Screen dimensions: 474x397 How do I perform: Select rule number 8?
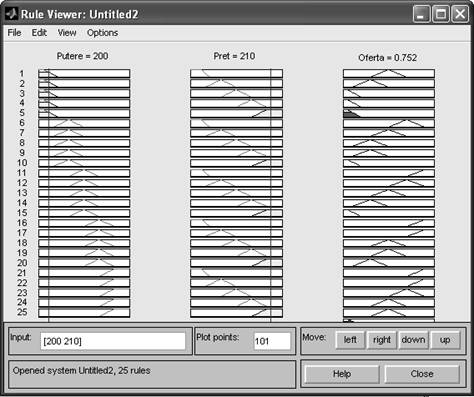pos(22,143)
